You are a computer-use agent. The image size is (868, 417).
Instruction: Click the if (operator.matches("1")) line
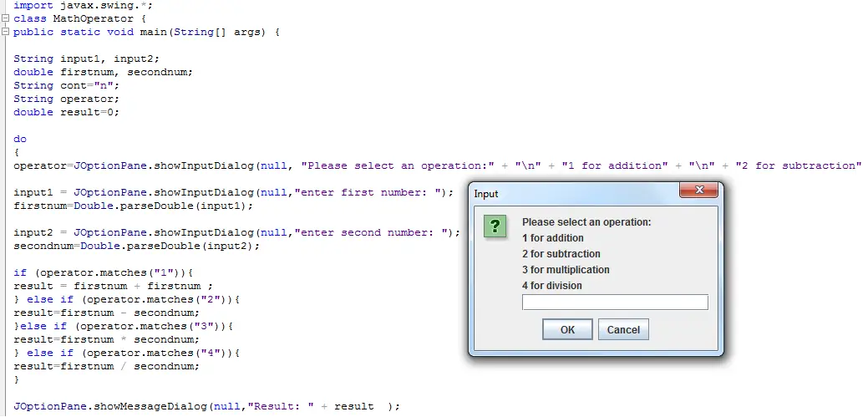[103, 272]
